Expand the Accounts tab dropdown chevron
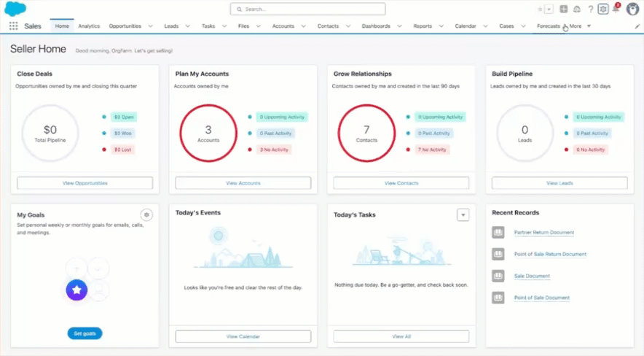 304,26
